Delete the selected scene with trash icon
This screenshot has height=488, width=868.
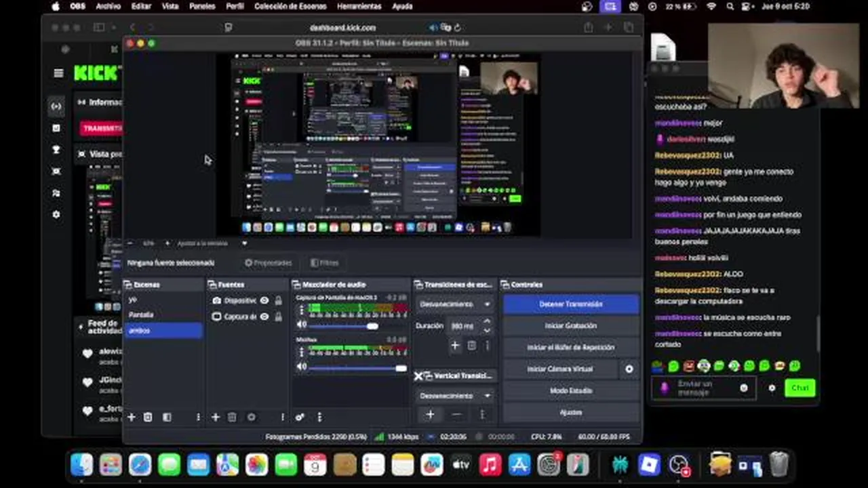point(148,418)
